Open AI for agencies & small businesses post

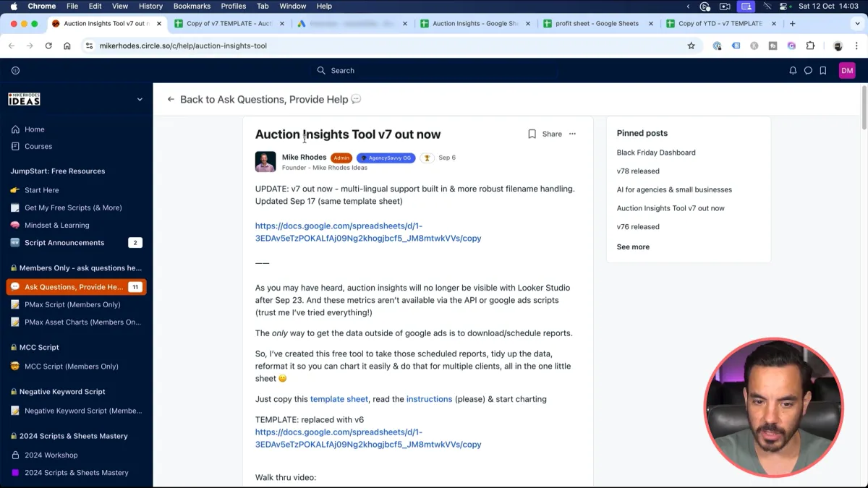coord(674,189)
